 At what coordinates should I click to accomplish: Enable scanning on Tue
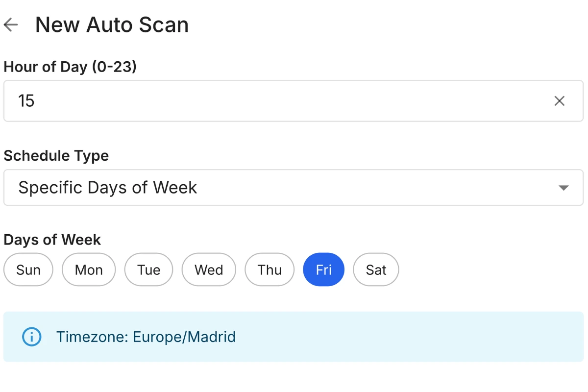click(x=148, y=269)
